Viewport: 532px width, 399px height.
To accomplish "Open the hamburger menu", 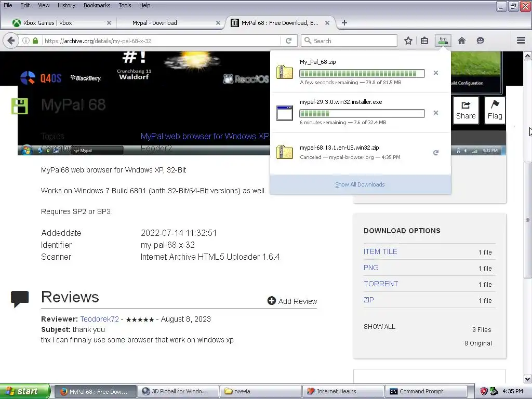I will coord(521,41).
